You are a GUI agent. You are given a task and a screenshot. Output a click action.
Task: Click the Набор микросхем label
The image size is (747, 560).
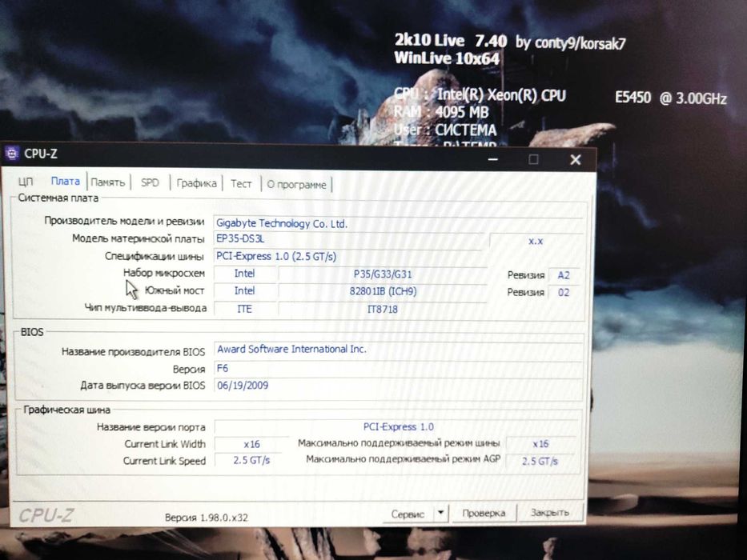point(164,273)
